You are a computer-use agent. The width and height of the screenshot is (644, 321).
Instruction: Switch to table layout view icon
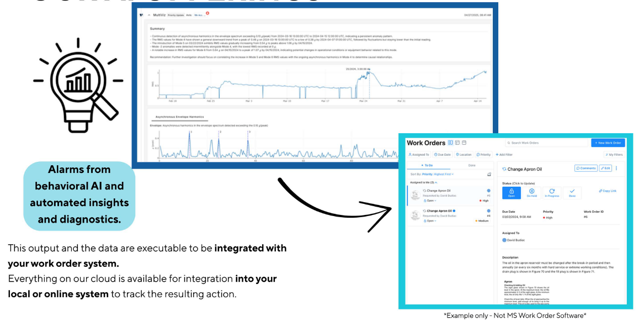(x=457, y=143)
